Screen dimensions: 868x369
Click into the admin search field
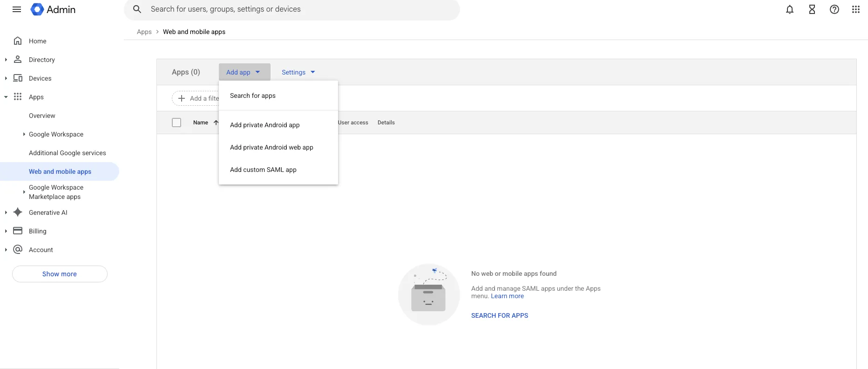pyautogui.click(x=292, y=9)
